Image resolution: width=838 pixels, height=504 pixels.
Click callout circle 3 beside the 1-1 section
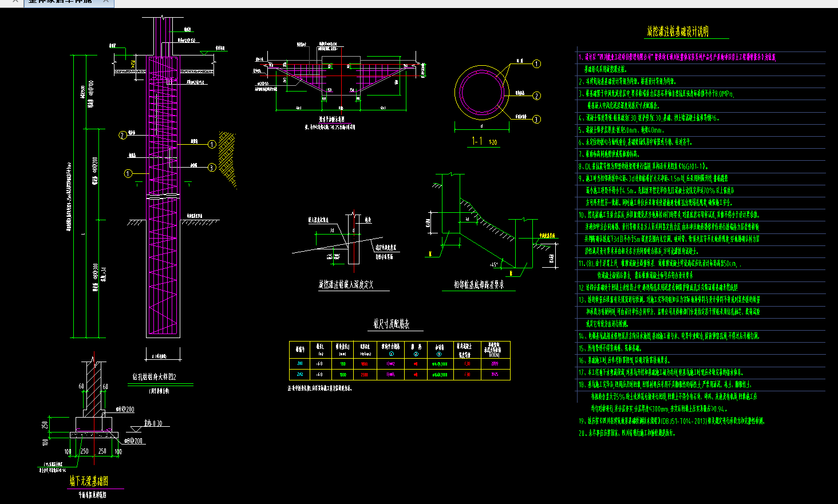coord(536,119)
